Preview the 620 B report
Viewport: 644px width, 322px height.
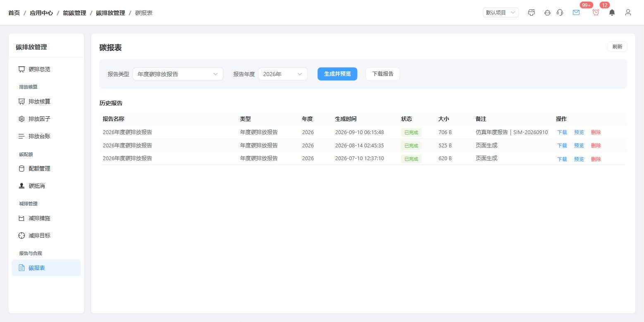click(579, 159)
